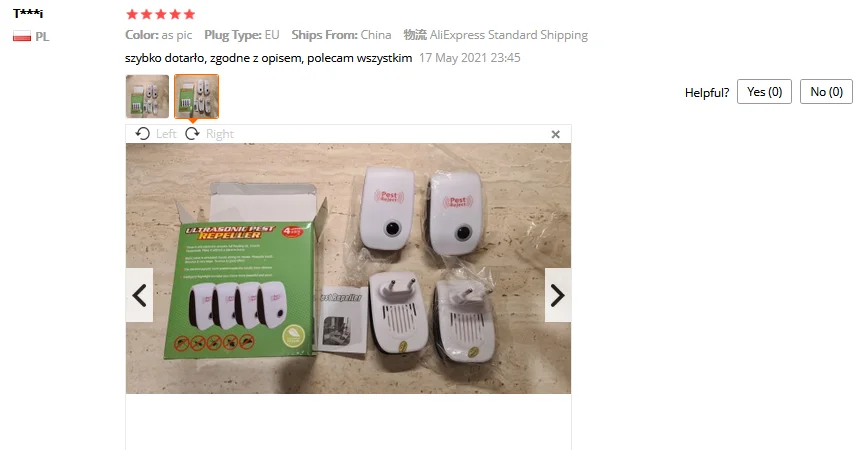Image resolution: width=859 pixels, height=450 pixels.
Task: Rotate the review photo left with the counter-clockwise icon
Action: click(x=142, y=134)
